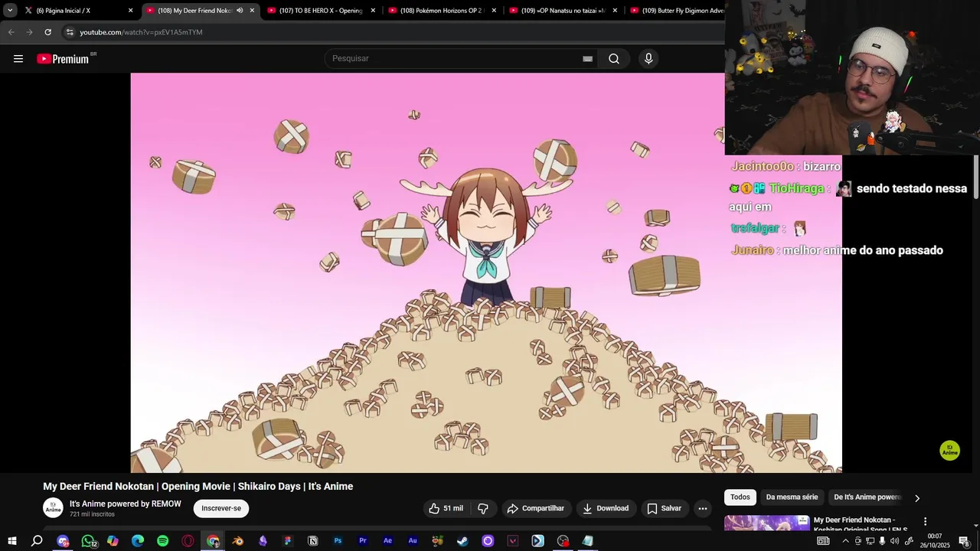Select the De It's Anime powered chip
The image size is (980, 551).
click(x=867, y=497)
